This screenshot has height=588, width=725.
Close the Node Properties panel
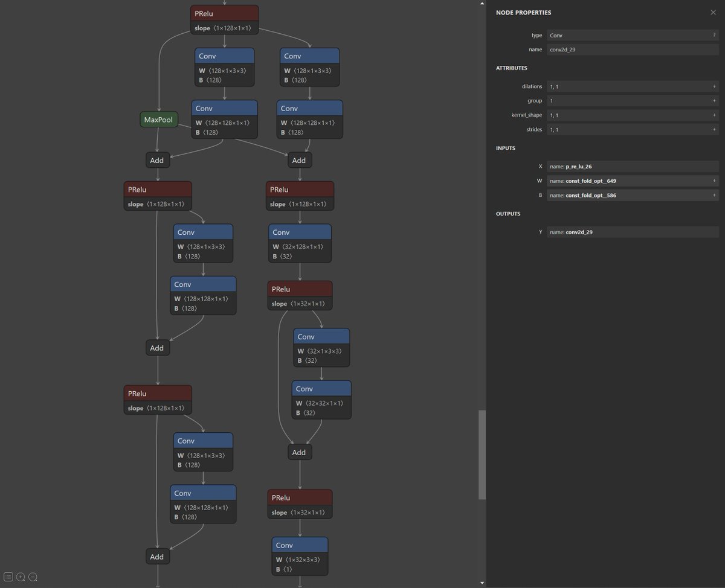tap(713, 12)
